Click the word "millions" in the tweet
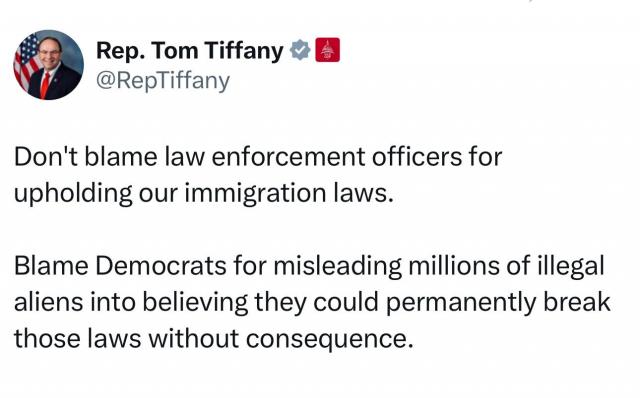The height and width of the screenshot is (398, 640). 454,266
